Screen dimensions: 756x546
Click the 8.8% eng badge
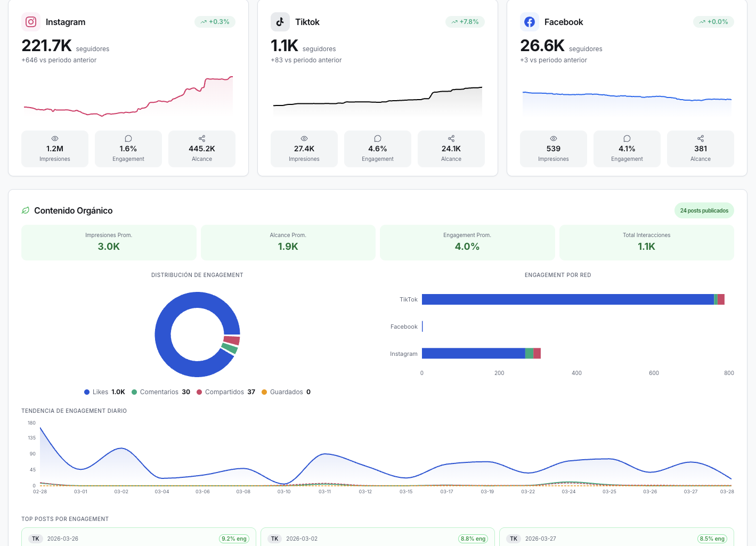[x=473, y=539]
